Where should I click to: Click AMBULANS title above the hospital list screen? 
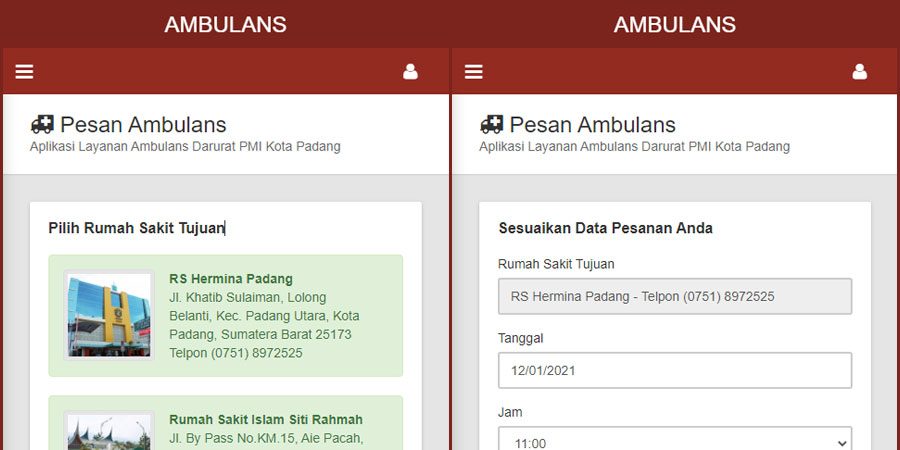(x=225, y=25)
